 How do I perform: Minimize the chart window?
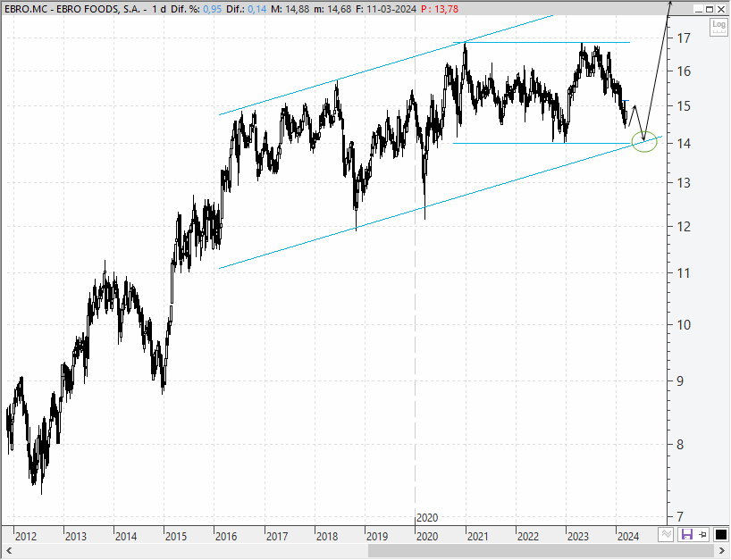pos(698,9)
